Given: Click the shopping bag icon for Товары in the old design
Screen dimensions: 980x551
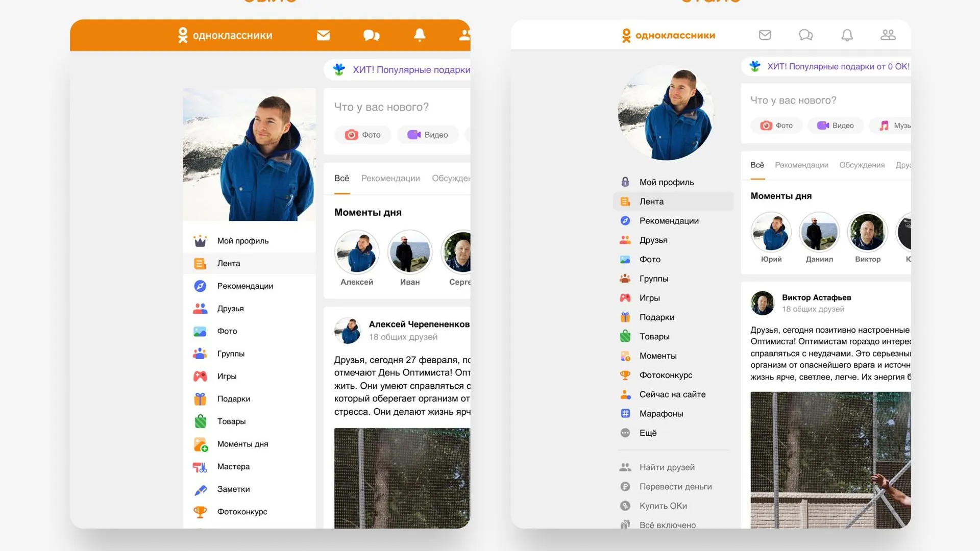Looking at the screenshot, I should (200, 421).
